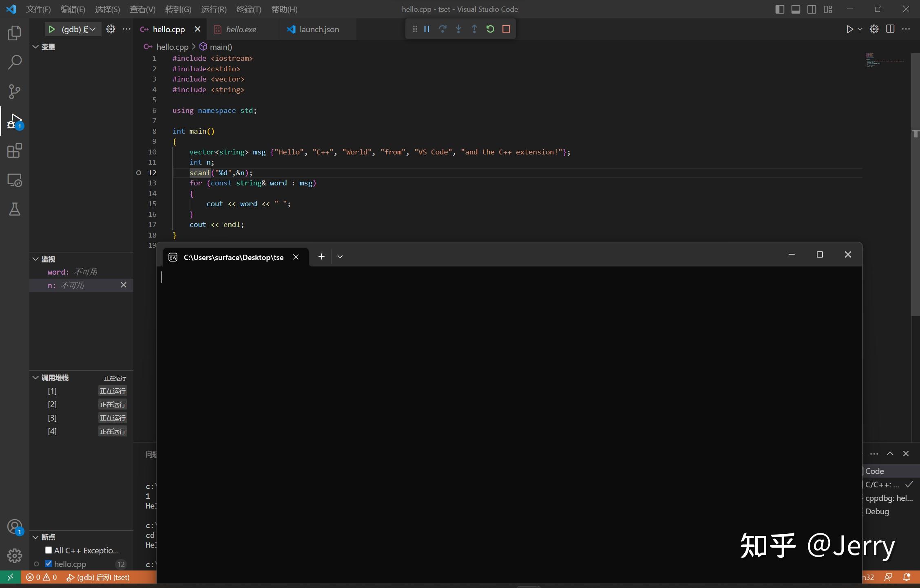Screen dimensions: 920x588
Task: Restart the debug session
Action: 490,29
